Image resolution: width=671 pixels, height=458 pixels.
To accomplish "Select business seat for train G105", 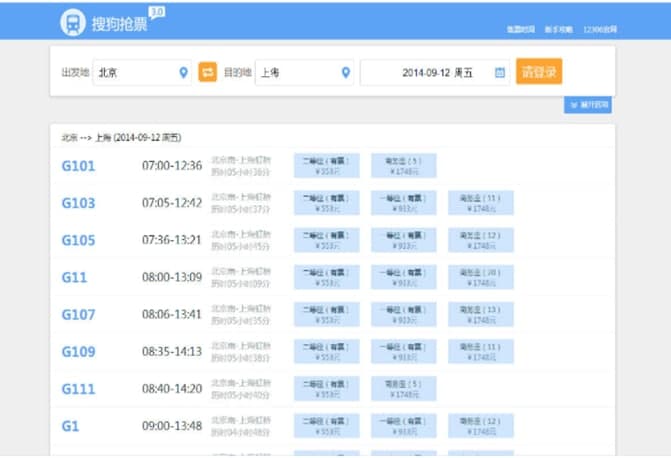I will (481, 240).
